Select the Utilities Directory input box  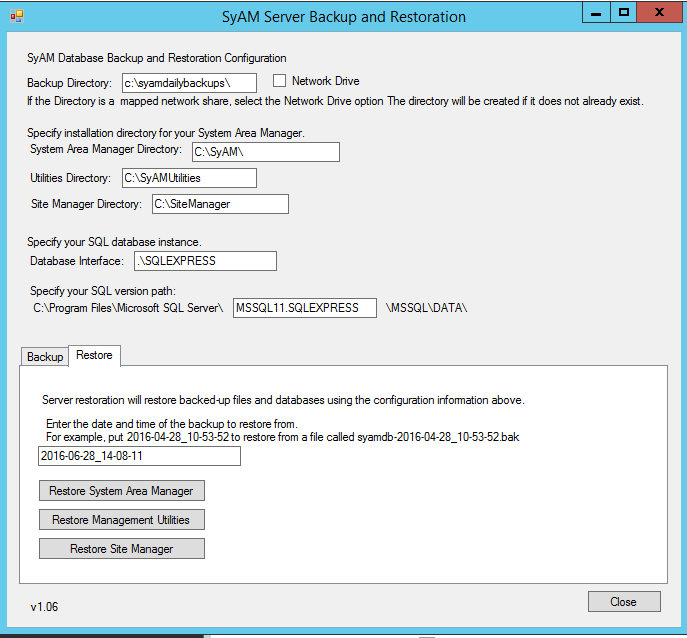coord(189,178)
